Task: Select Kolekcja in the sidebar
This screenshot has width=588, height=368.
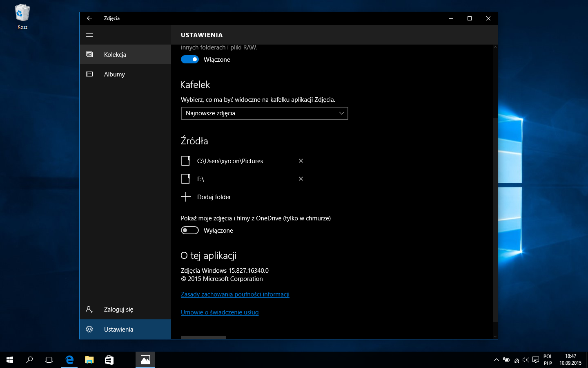Action: coord(125,54)
